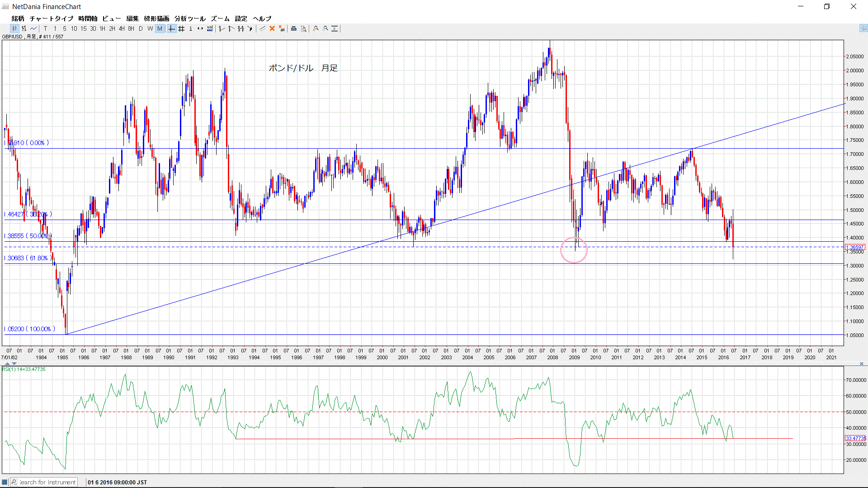868x488 pixels.
Task: Click the blue square icon at bottom-left
Action: (5, 482)
